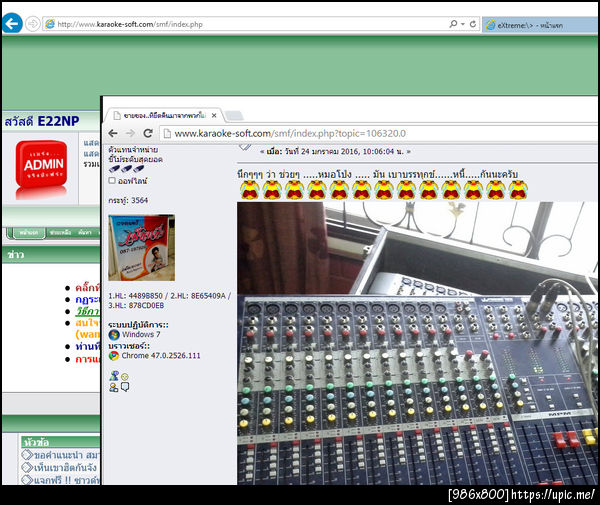
Task: Click the ข่าว news section header
Action: pos(16,254)
